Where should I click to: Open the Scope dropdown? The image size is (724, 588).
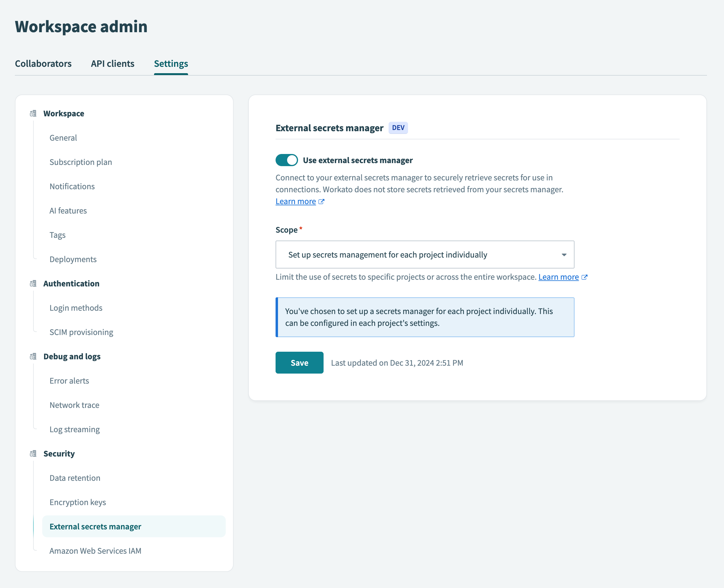(x=424, y=255)
